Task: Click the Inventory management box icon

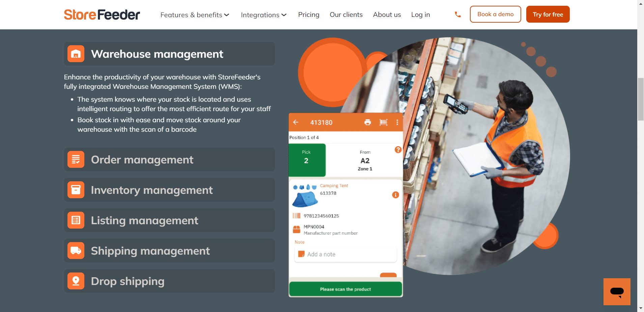Action: tap(76, 190)
